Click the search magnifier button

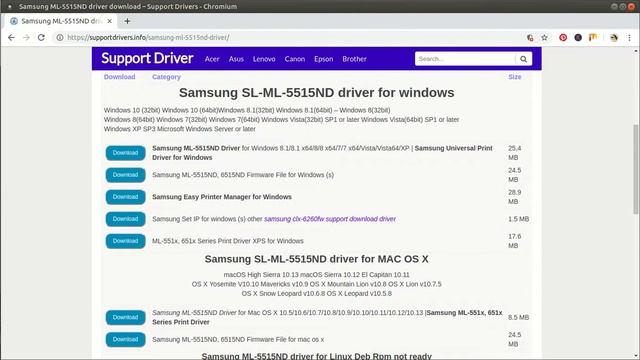pyautogui.click(x=523, y=59)
